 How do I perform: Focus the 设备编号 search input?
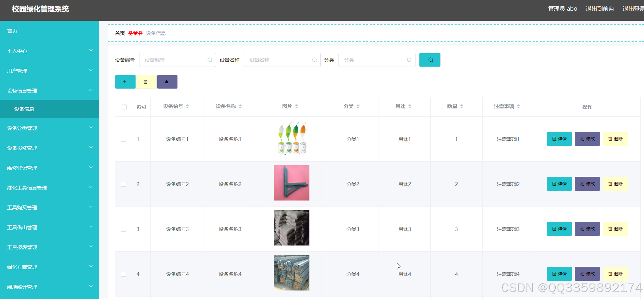[177, 60]
